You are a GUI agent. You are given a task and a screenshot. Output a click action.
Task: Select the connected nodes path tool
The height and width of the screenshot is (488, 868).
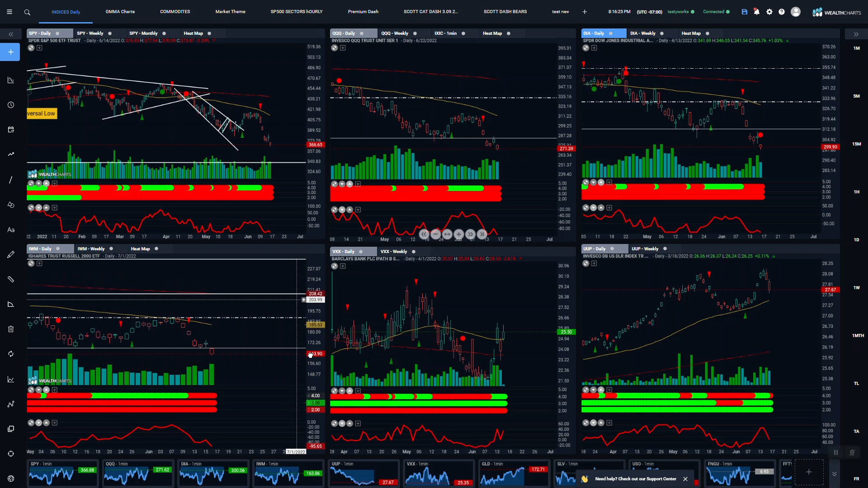click(x=11, y=404)
